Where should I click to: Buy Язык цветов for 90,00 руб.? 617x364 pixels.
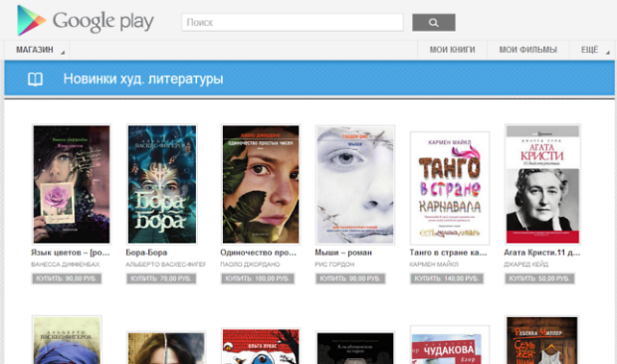click(67, 278)
